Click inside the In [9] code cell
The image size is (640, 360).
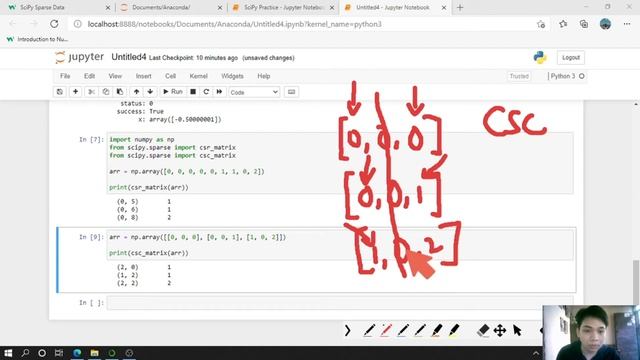340,245
